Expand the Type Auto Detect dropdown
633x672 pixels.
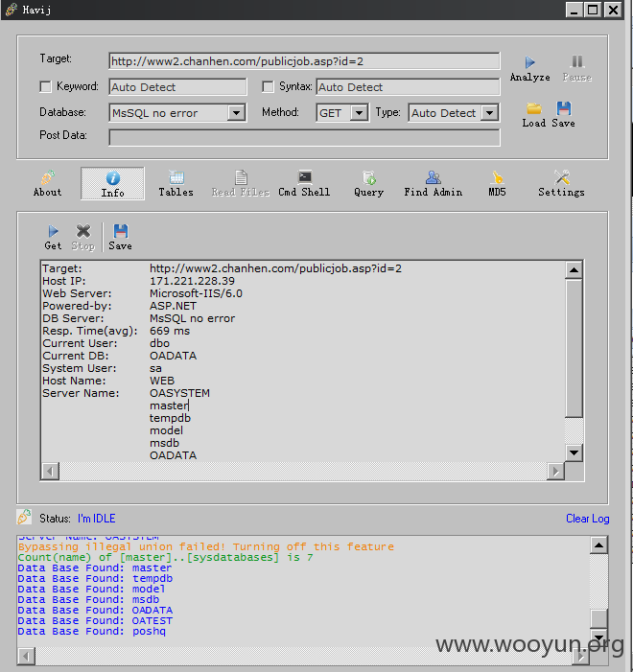tap(489, 113)
